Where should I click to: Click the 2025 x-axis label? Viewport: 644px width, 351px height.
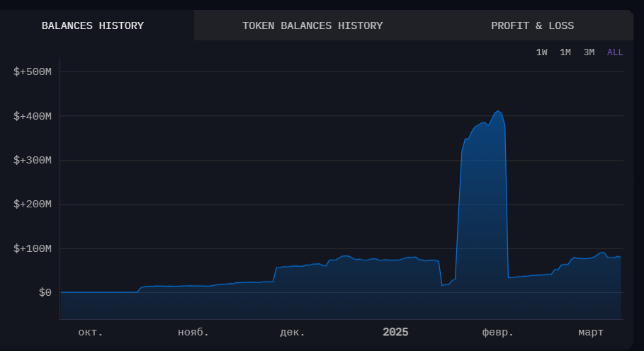coord(395,332)
